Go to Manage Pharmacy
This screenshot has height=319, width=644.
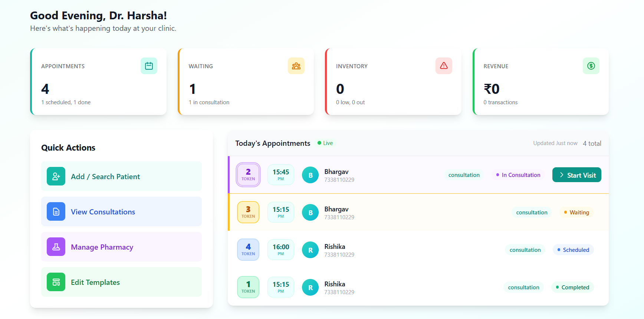[102, 247]
